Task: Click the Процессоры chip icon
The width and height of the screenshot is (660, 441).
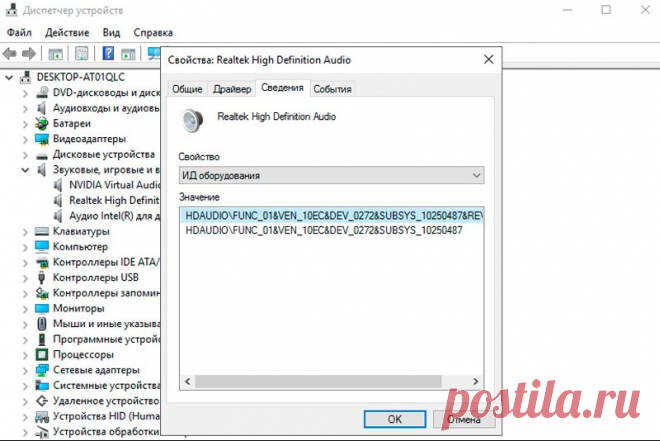Action: coord(42,354)
